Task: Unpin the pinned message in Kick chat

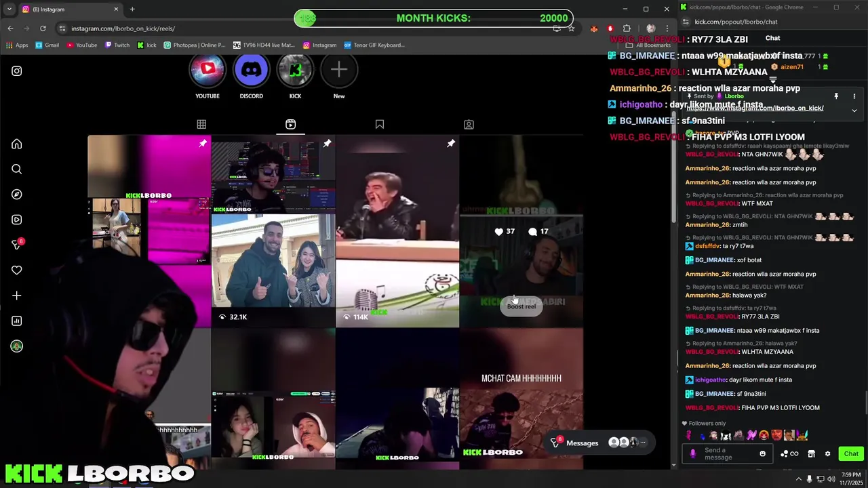Action: 836,96
